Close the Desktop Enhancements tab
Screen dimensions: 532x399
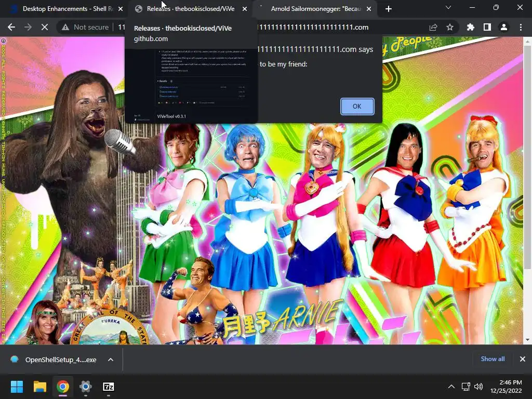[x=121, y=9]
